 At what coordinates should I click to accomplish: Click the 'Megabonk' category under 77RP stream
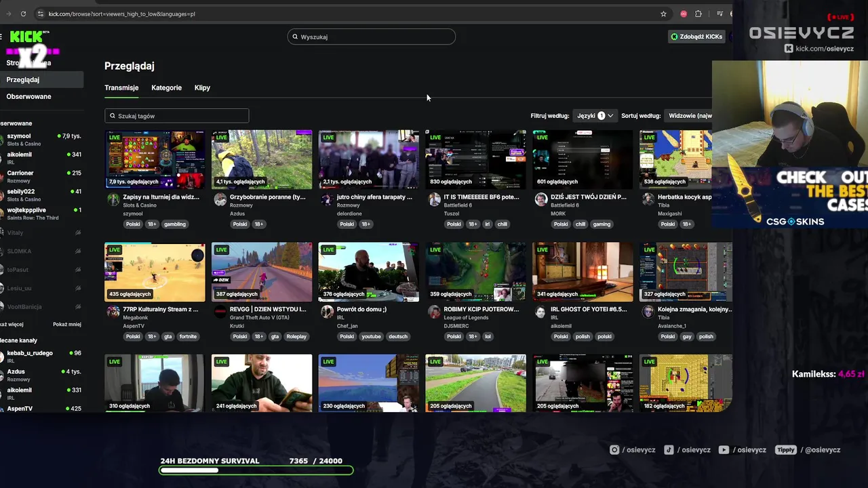click(135, 318)
